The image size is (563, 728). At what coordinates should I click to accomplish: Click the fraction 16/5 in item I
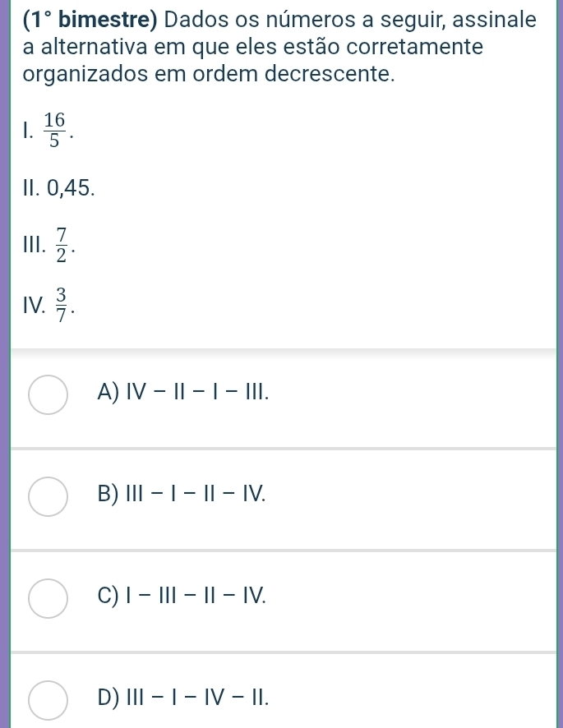tap(55, 131)
